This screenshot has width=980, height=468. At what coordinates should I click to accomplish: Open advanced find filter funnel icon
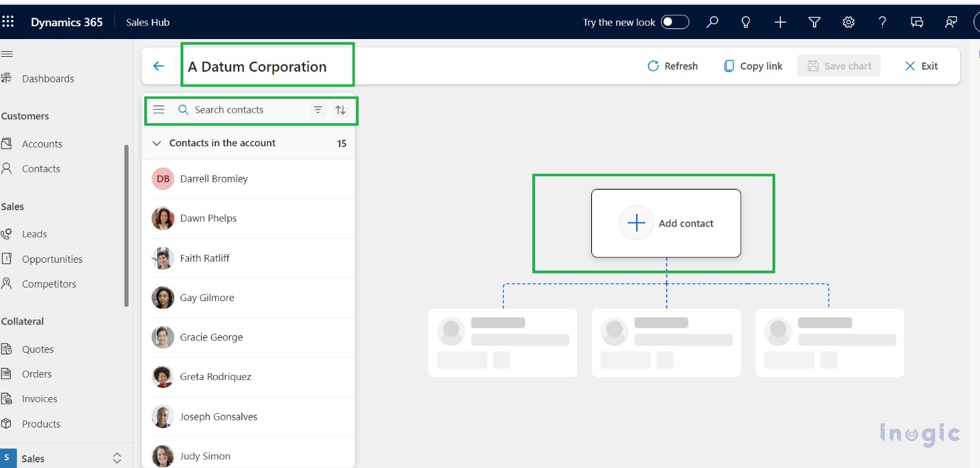pyautogui.click(x=814, y=22)
